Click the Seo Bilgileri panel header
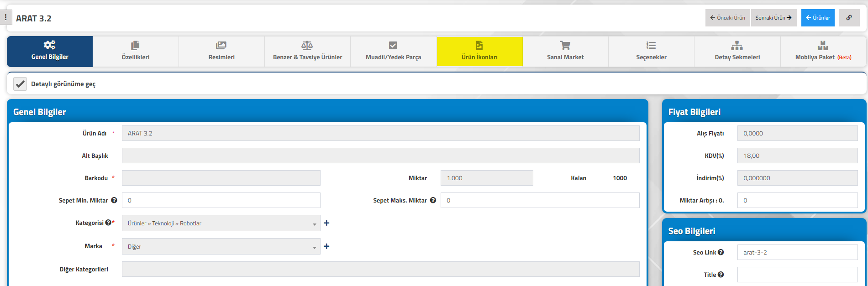Viewport: 868px width, 286px height. click(764, 231)
